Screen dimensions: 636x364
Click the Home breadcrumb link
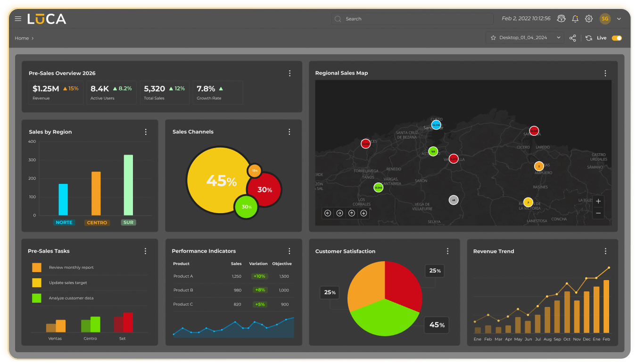tap(22, 38)
